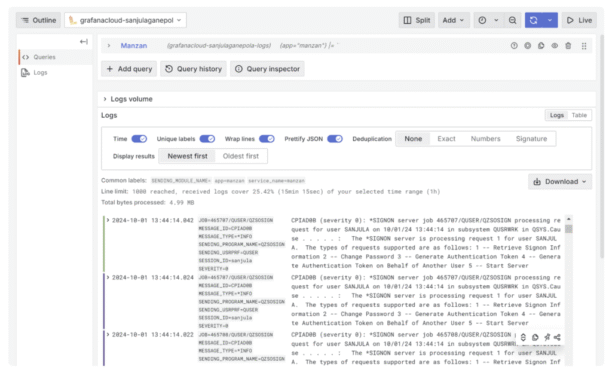Screen dimensions: 612x369
Task: Open Query inspector
Action: point(267,69)
